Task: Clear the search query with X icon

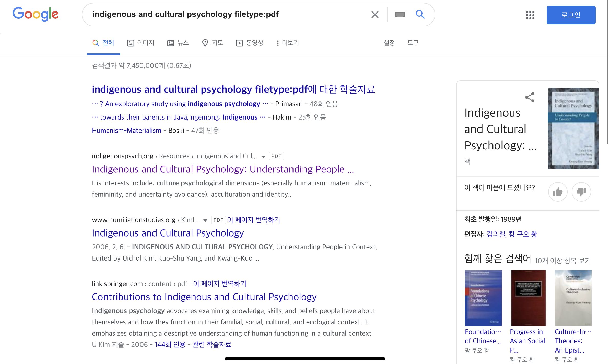Action: click(375, 15)
